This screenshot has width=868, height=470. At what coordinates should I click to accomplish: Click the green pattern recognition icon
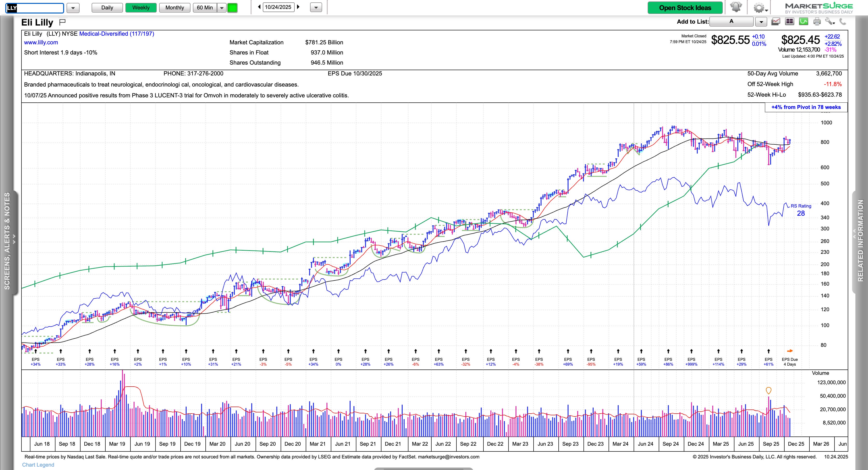click(x=803, y=21)
